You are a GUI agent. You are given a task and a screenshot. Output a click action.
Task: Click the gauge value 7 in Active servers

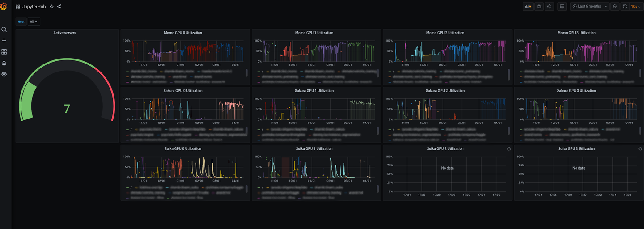[67, 109]
